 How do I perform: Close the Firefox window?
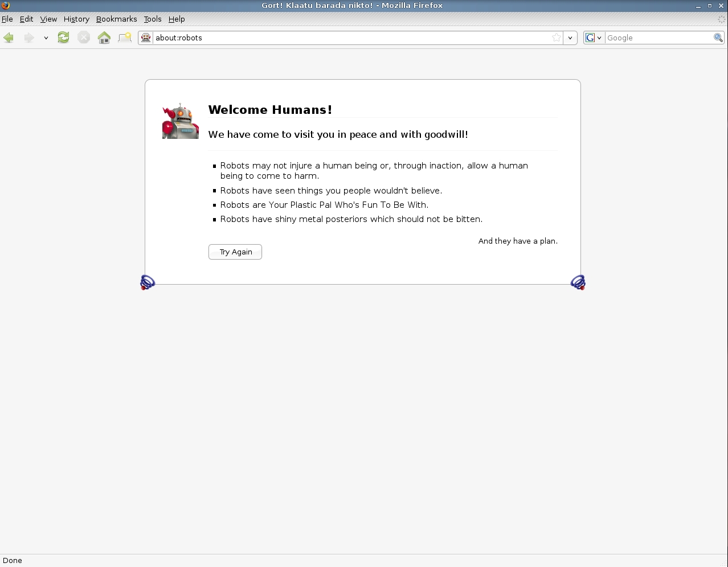pyautogui.click(x=721, y=6)
